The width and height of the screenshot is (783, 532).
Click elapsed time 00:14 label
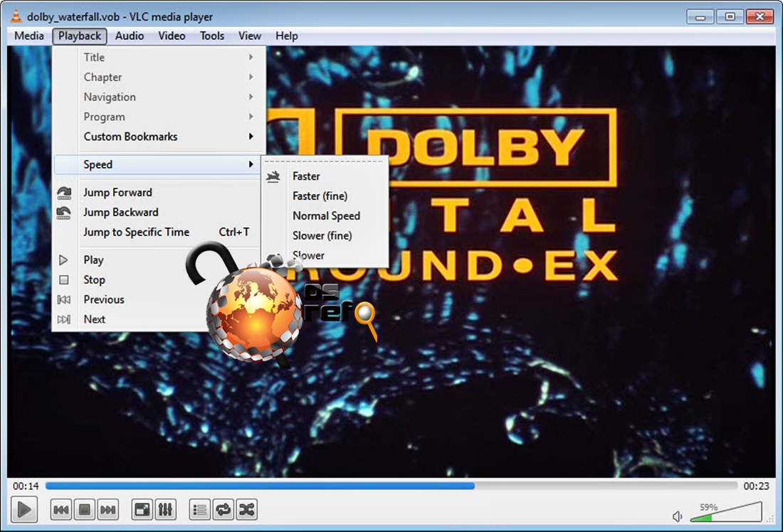[x=26, y=486]
